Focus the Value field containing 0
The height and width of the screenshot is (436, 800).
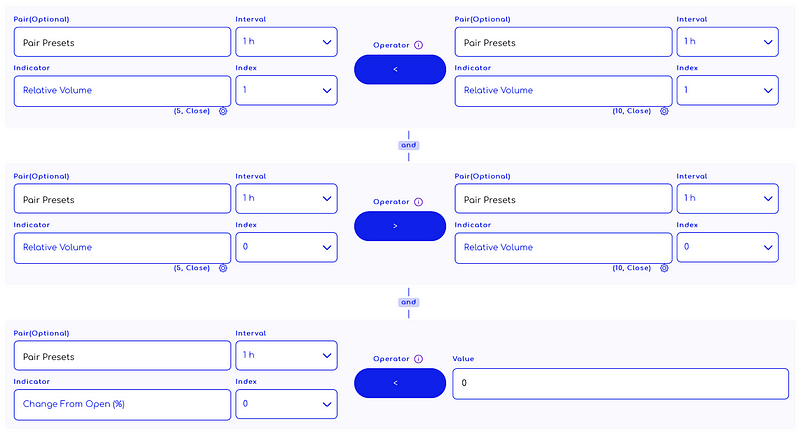620,383
